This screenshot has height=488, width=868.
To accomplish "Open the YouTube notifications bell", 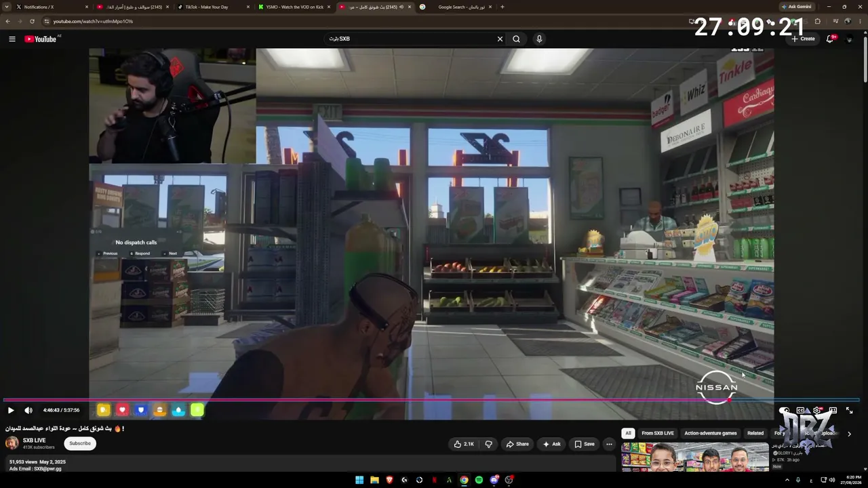I will (830, 39).
